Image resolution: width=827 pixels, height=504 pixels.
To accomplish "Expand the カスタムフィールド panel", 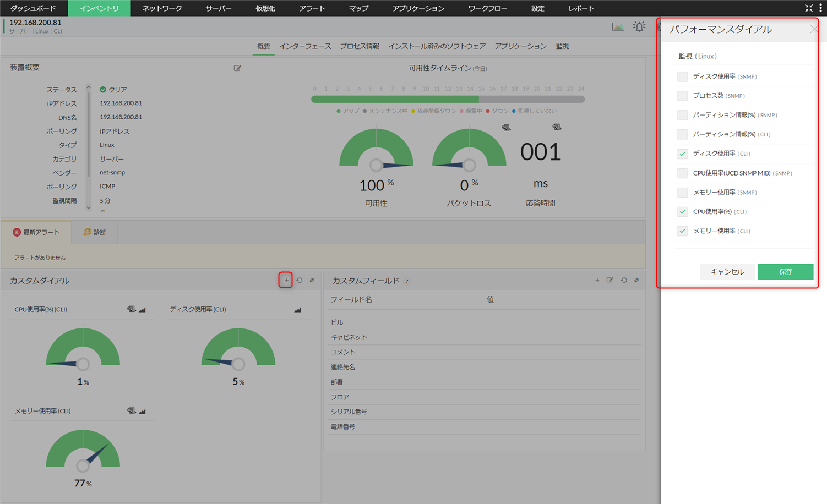I will (636, 280).
